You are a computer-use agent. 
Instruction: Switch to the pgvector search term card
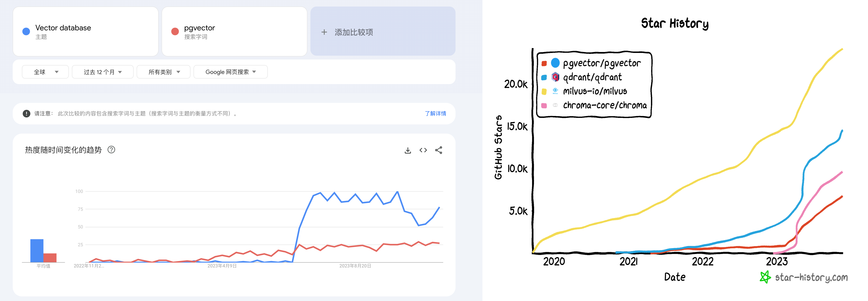234,31
